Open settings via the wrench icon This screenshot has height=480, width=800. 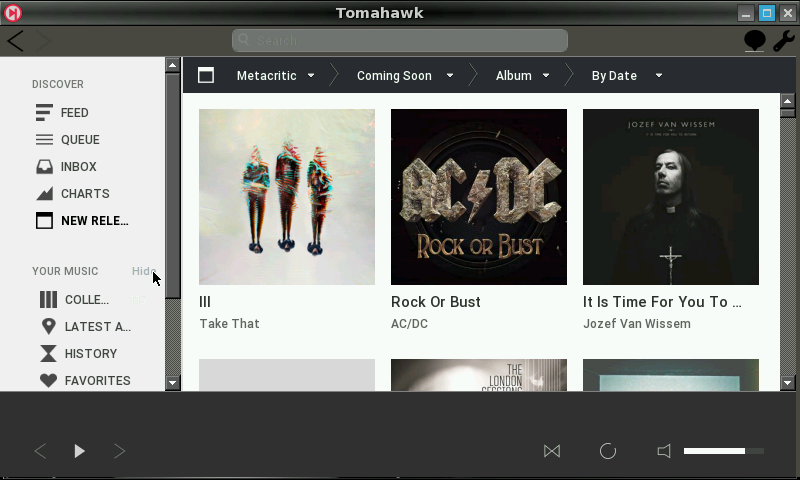(783, 41)
